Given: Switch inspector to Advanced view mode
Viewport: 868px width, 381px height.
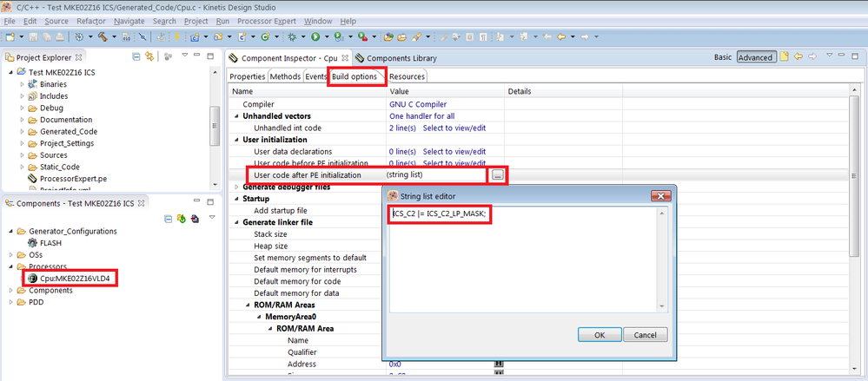Looking at the screenshot, I should tap(756, 57).
